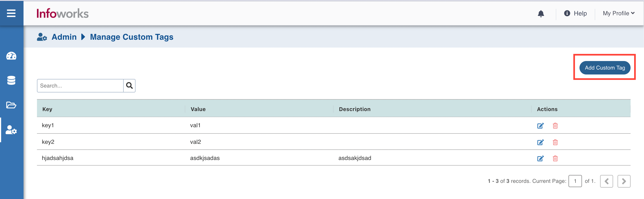The height and width of the screenshot is (199, 644).
Task: Delete the key2 tag
Action: pos(555,142)
